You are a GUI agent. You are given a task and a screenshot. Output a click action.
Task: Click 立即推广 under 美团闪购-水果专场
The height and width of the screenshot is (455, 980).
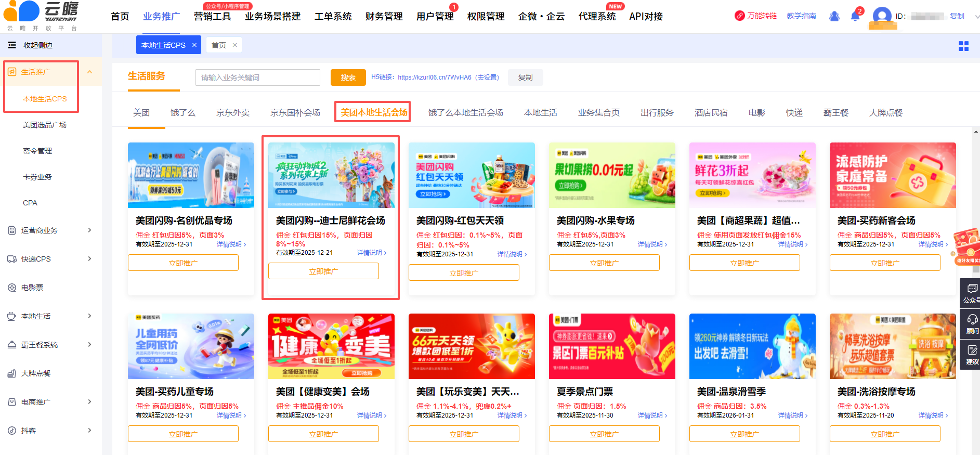coord(604,263)
